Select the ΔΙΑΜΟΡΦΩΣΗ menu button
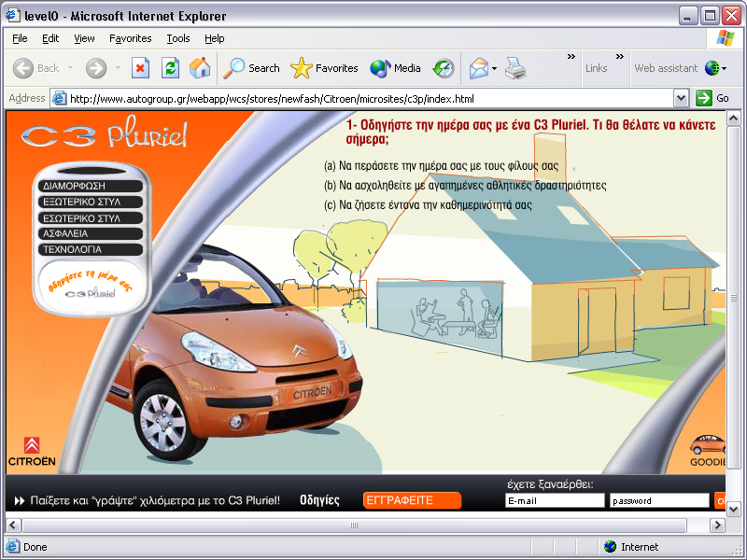The height and width of the screenshot is (560, 747). tap(91, 186)
